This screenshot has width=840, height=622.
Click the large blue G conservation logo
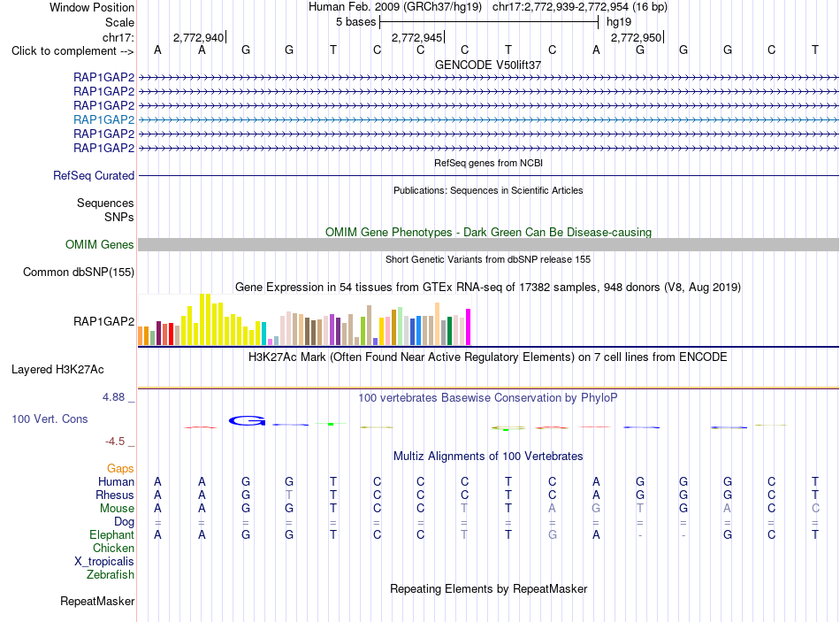[x=247, y=421]
